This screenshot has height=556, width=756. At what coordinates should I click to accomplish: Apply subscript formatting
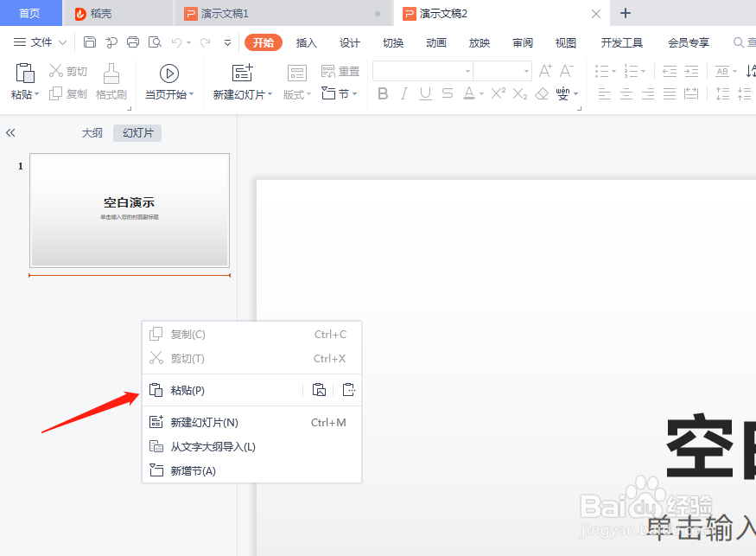[x=519, y=93]
